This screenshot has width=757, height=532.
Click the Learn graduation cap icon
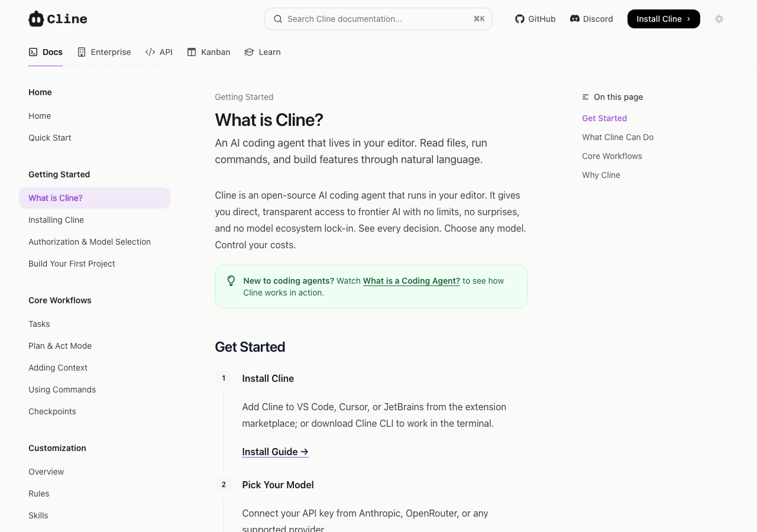click(x=250, y=52)
